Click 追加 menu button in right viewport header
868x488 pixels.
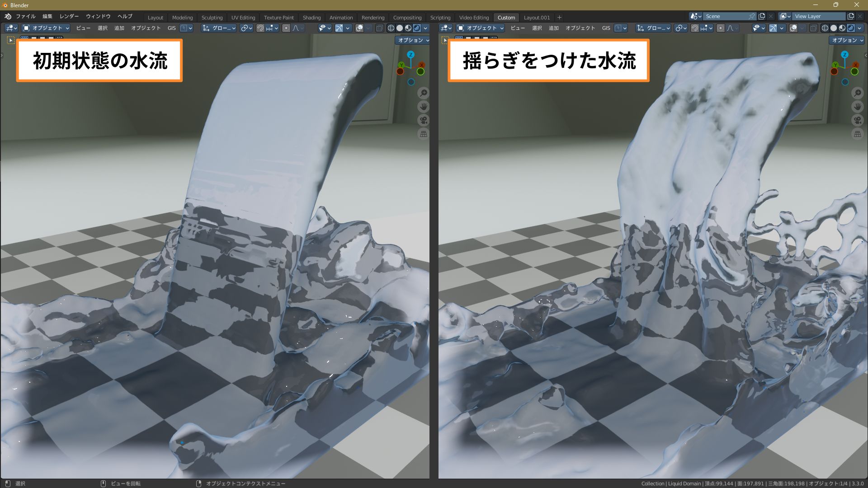point(553,28)
